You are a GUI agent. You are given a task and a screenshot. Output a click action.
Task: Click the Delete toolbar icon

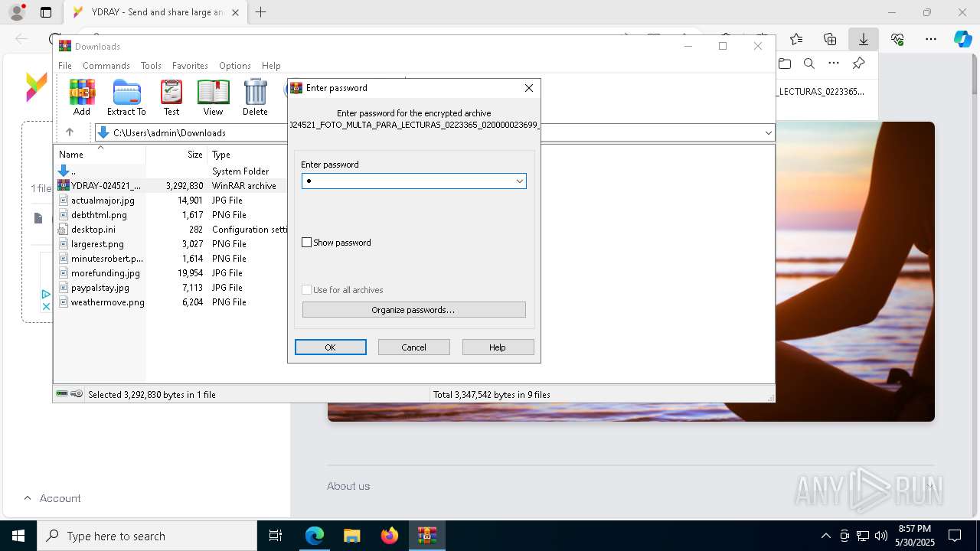[x=255, y=97]
